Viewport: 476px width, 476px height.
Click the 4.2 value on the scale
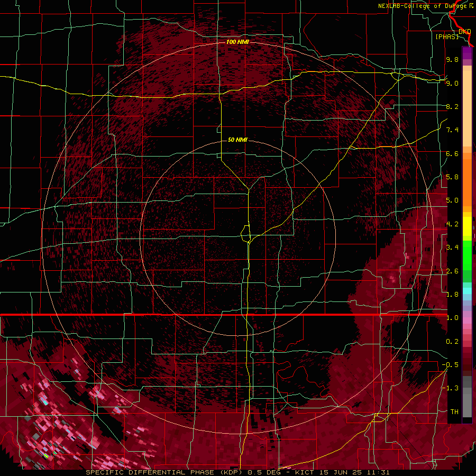[452, 224]
